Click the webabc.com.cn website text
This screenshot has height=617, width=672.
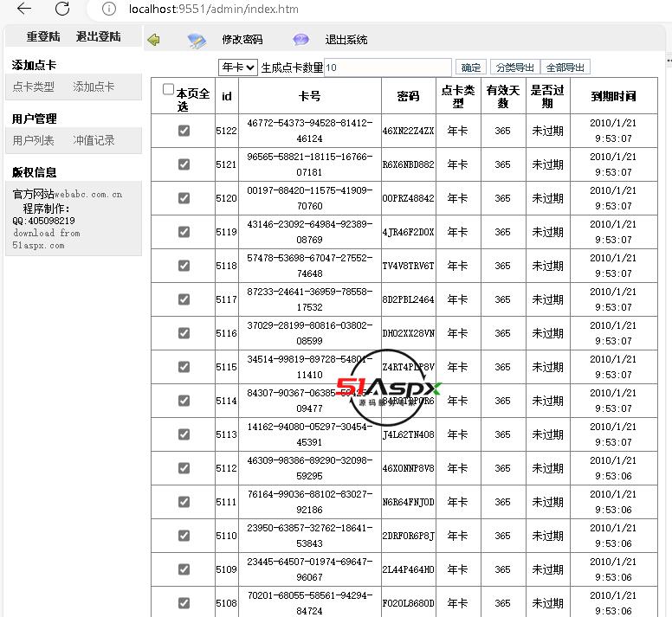tap(87, 195)
